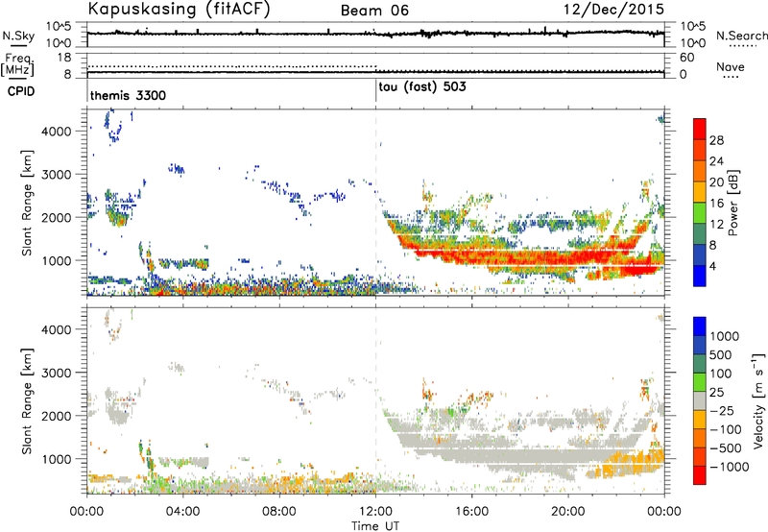Click the 16:00 time axis label
The image size is (768, 532).
[471, 512]
